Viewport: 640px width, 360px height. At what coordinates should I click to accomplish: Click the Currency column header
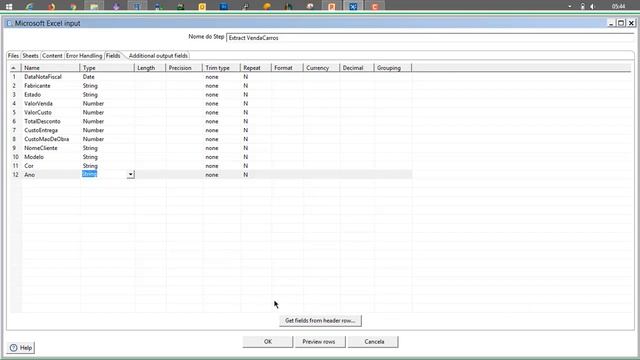321,68
